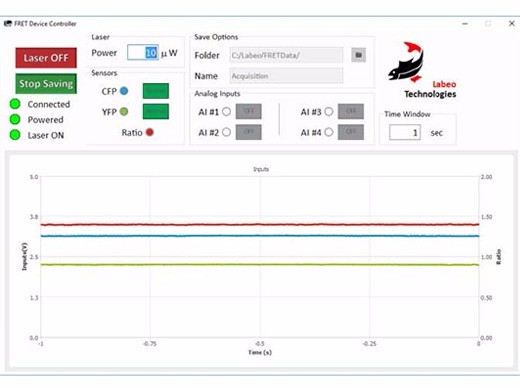Select the AI #1 radio button
Screen dimensions: 520x388
pos(226,112)
